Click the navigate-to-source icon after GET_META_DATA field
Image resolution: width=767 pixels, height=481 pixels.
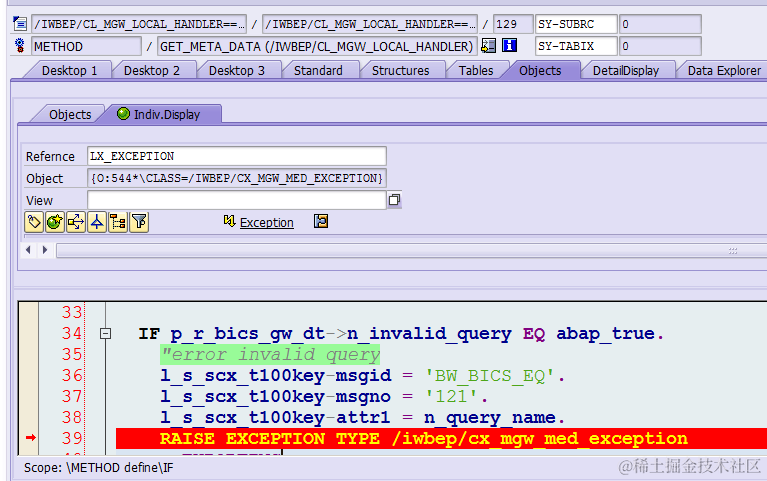[488, 46]
